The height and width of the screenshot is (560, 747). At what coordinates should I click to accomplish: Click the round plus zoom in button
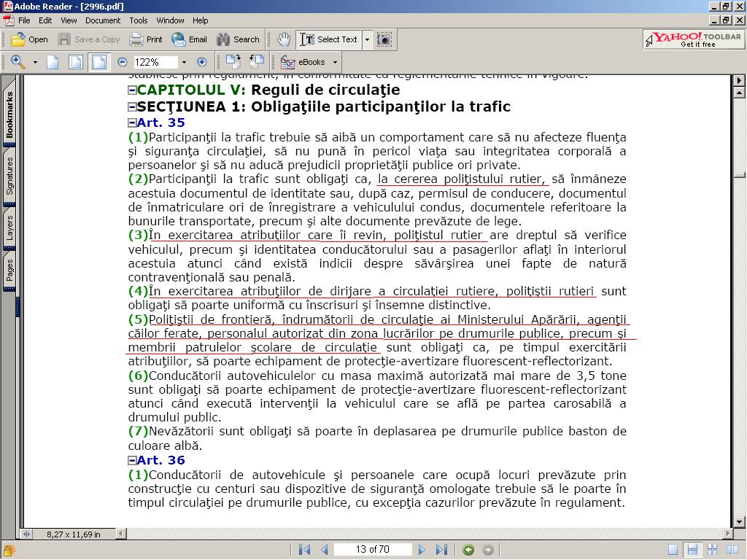tap(202, 62)
